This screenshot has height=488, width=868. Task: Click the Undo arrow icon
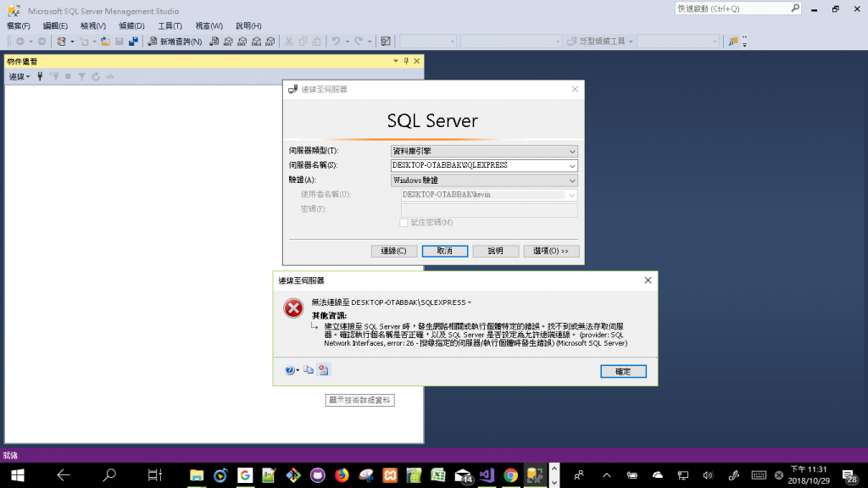336,42
